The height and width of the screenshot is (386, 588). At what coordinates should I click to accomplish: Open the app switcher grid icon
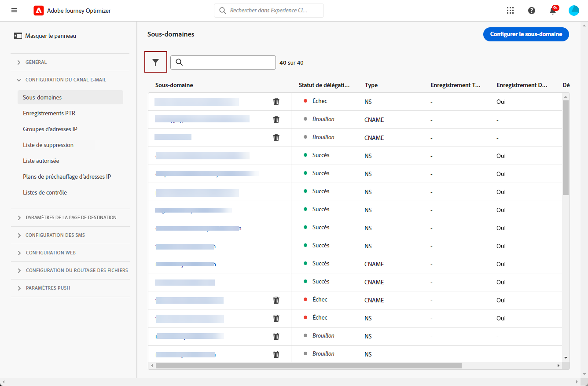tap(511, 11)
